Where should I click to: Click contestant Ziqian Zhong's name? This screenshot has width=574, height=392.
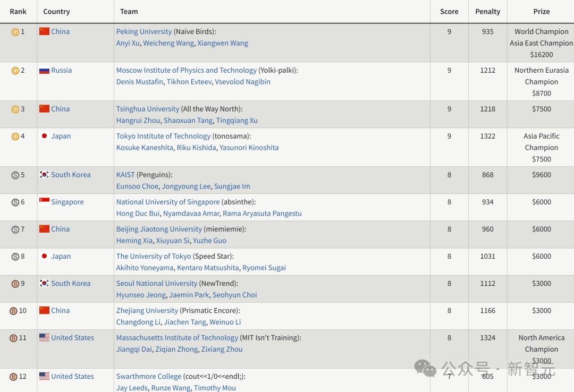(x=176, y=350)
